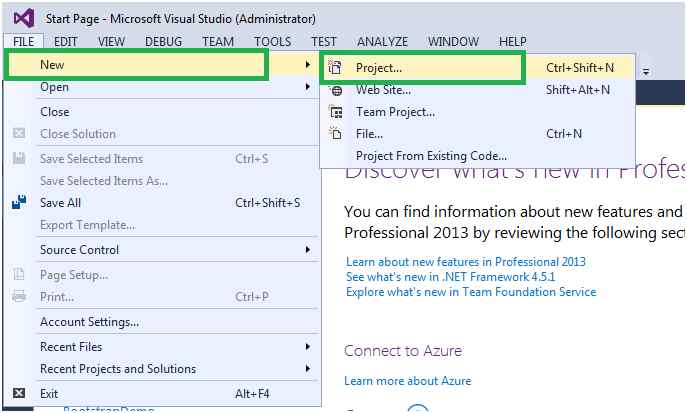Open the DEBUG menu
This screenshot has width=687, height=413.
pyautogui.click(x=163, y=41)
